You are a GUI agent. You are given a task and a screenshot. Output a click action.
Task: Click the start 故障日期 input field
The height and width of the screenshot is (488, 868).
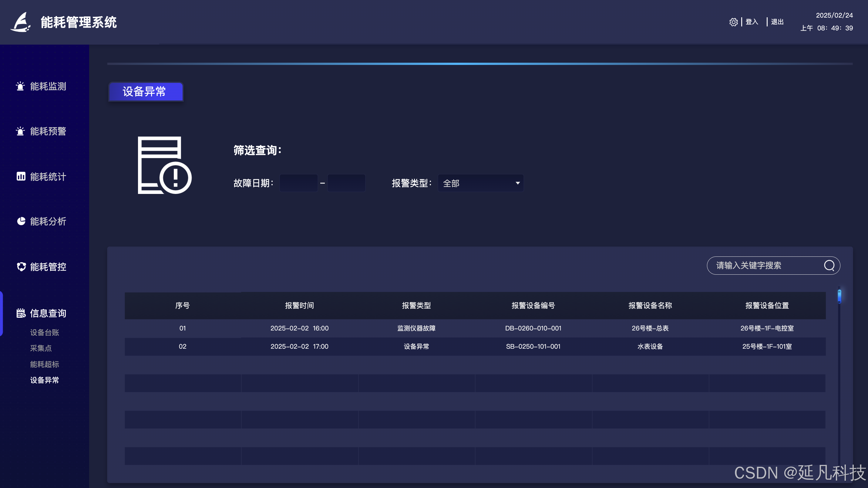[298, 183]
